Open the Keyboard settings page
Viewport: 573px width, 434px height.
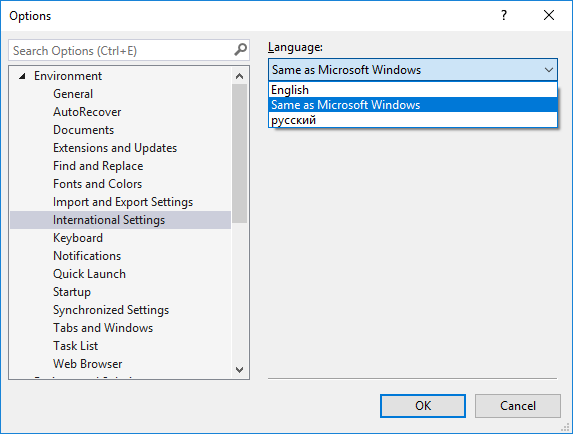(x=78, y=238)
